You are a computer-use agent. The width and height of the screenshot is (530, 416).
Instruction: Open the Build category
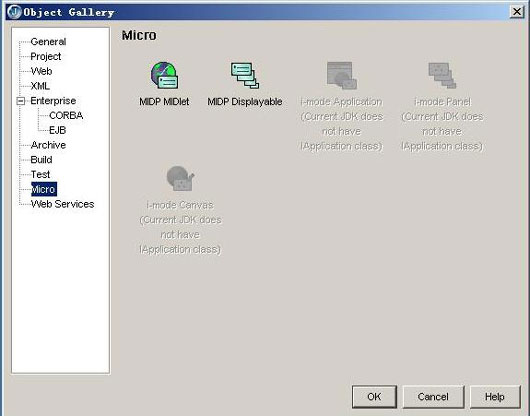[41, 160]
